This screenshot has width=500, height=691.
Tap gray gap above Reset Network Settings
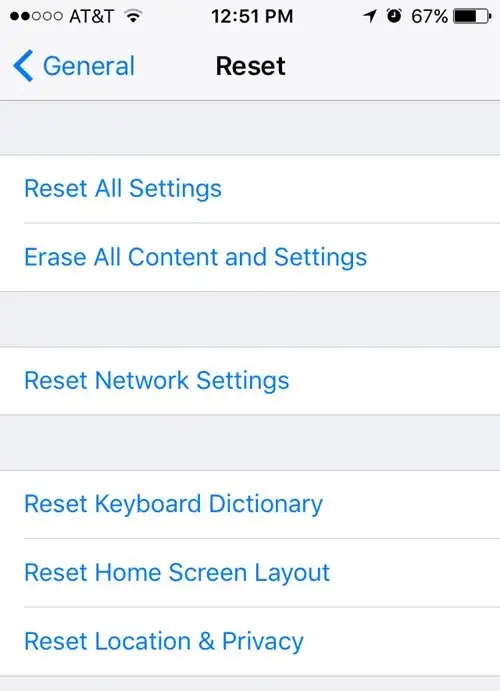click(x=250, y=319)
